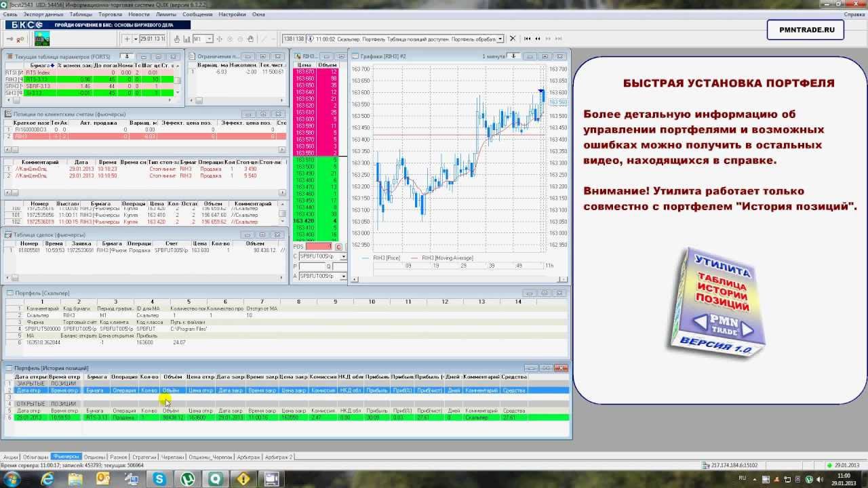Open Windows Explorer folder icon on the taskbar
This screenshot has height=488, width=868.
(x=75, y=479)
